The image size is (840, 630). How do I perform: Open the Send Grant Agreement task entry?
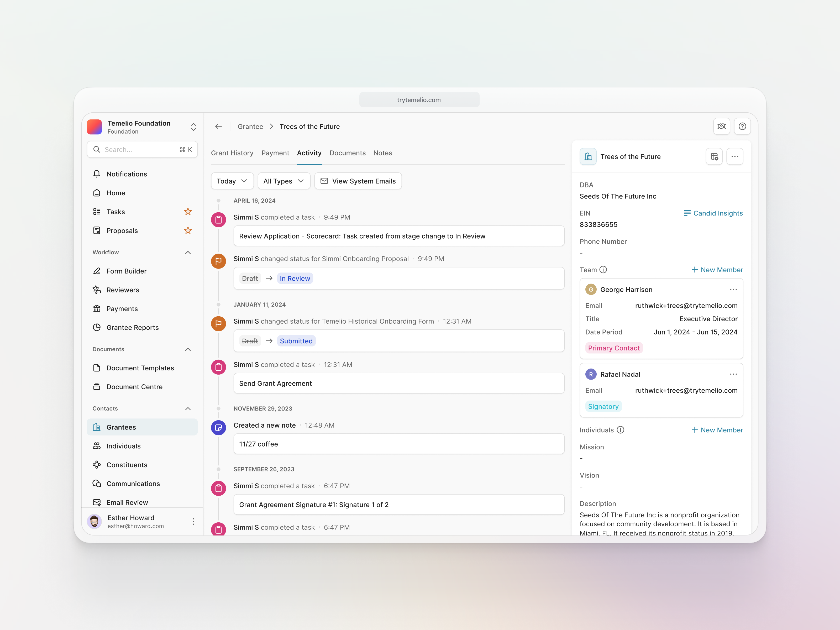[x=399, y=384]
